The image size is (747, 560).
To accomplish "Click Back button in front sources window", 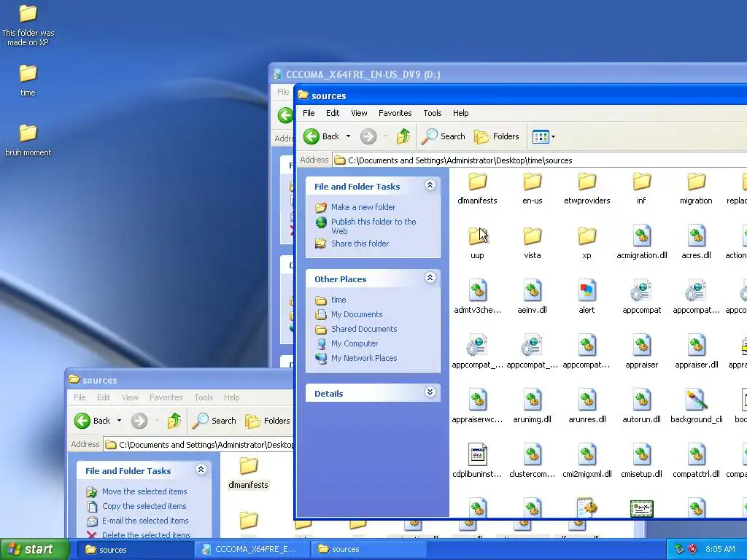I will (322, 136).
